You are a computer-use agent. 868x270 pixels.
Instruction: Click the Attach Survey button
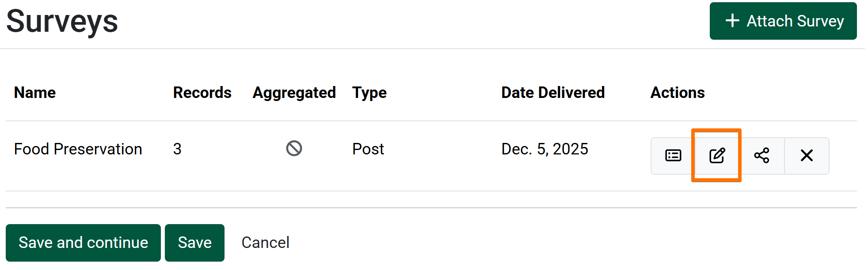(x=783, y=21)
